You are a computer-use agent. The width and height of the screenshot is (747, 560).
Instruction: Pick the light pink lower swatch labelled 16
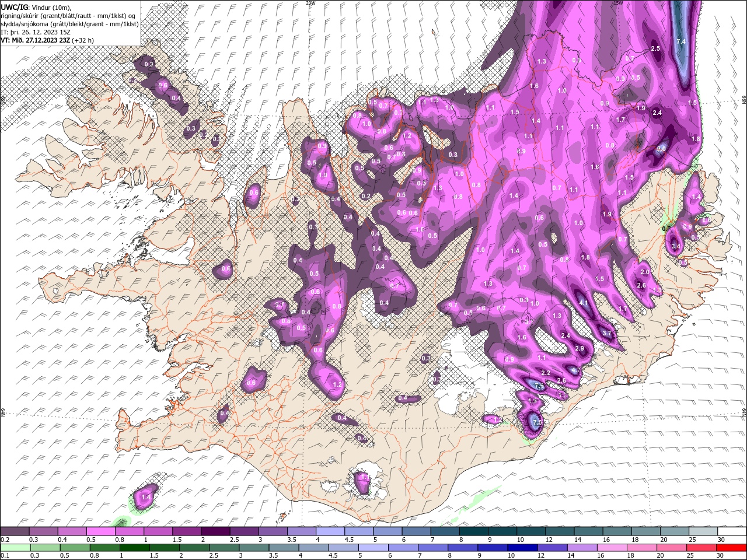(612, 548)
